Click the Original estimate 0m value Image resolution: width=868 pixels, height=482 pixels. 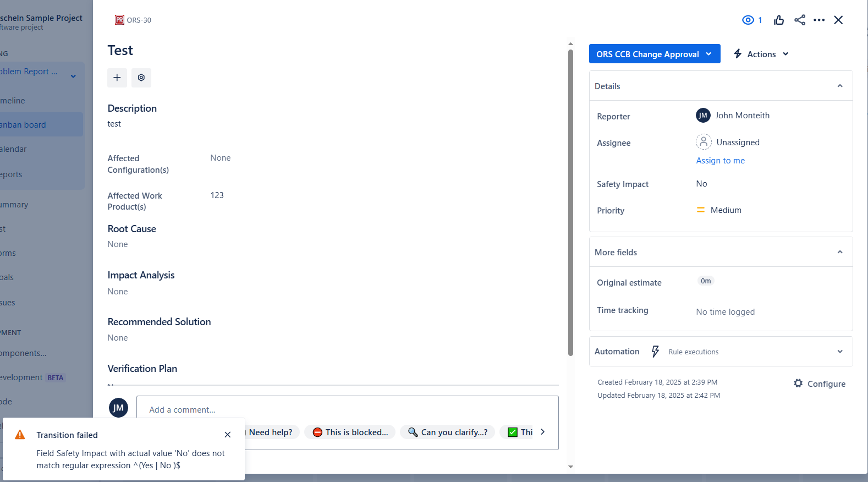pos(706,281)
